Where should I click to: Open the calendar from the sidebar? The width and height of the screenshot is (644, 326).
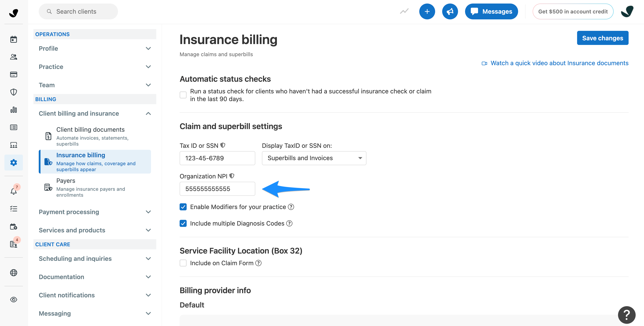coord(13,39)
